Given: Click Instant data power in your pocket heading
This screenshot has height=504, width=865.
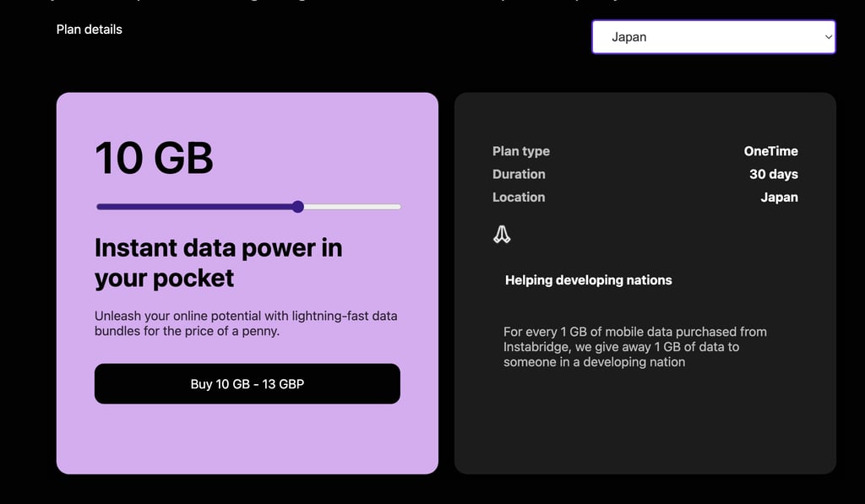Looking at the screenshot, I should (x=219, y=263).
